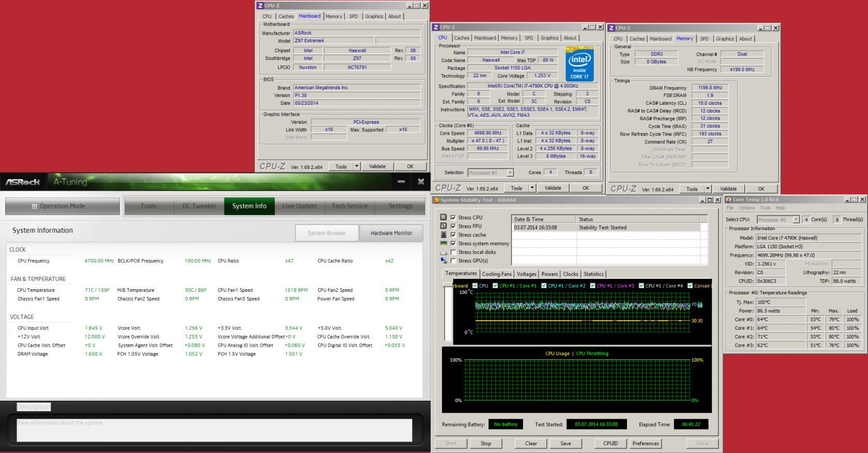Close the A-Tuning window with the X icon
868x453 pixels.
click(421, 181)
